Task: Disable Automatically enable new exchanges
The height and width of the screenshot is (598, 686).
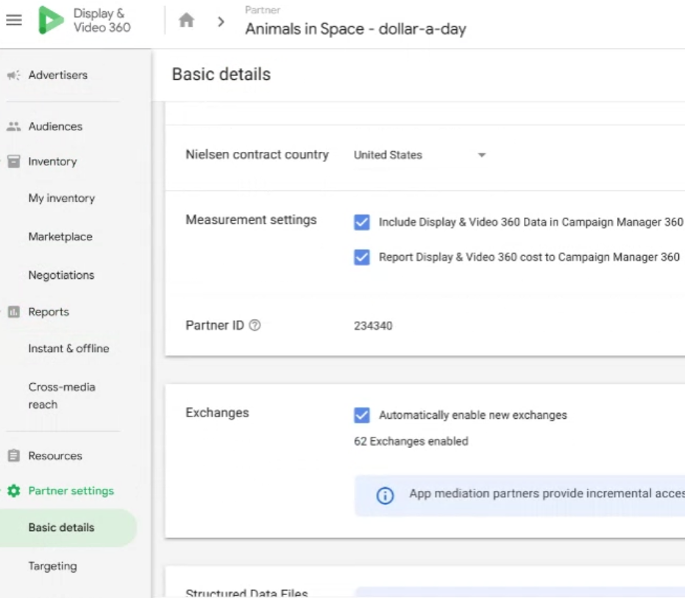Action: coord(362,415)
